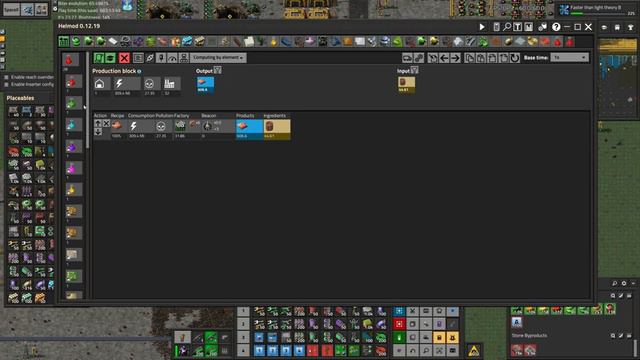Toggle the green shortcut button in shortcut grid
The height and width of the screenshot is (360, 640).
(399, 338)
